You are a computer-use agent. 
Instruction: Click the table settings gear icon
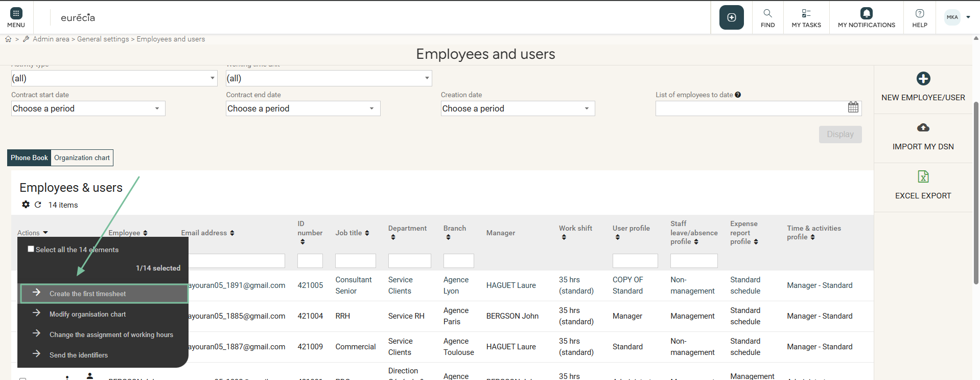coord(26,205)
